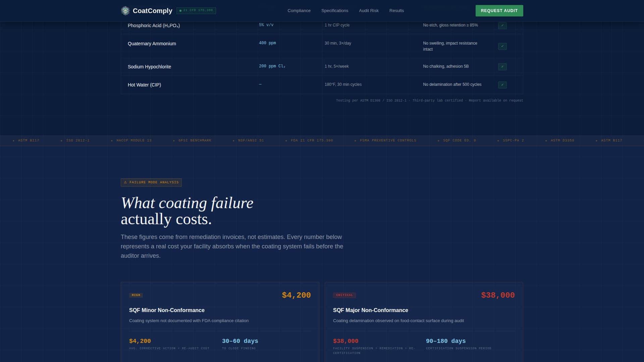Image resolution: width=644 pixels, height=362 pixels.
Task: Click the checkmark icon on the Phosphoric Acid row
Action: click(502, 25)
